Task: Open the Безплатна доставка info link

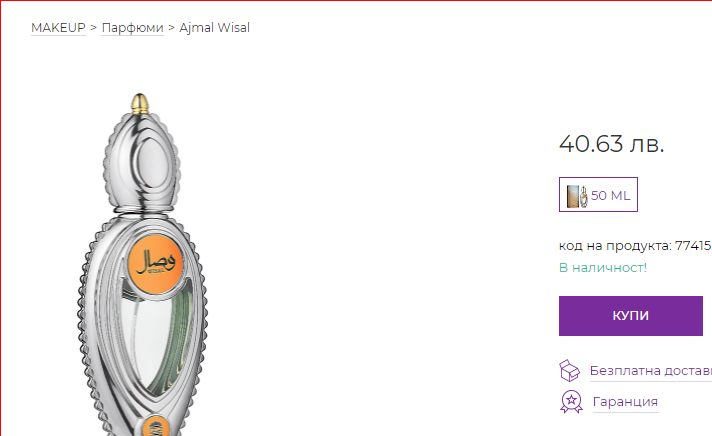Action: click(651, 371)
